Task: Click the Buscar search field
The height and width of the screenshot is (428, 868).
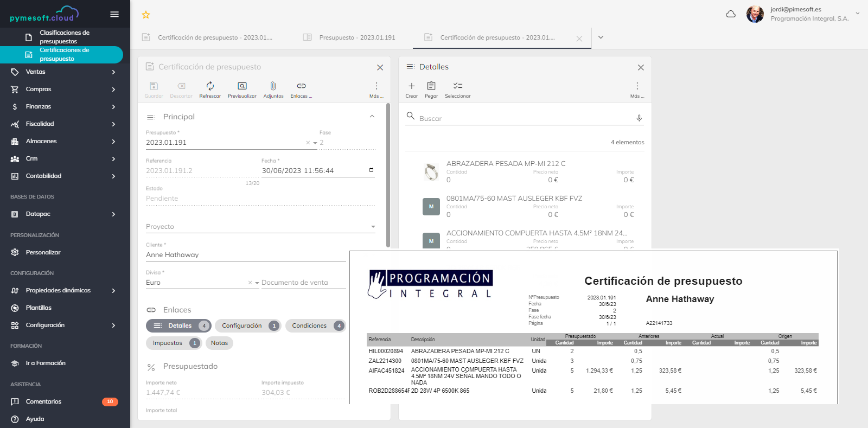Action: click(521, 118)
